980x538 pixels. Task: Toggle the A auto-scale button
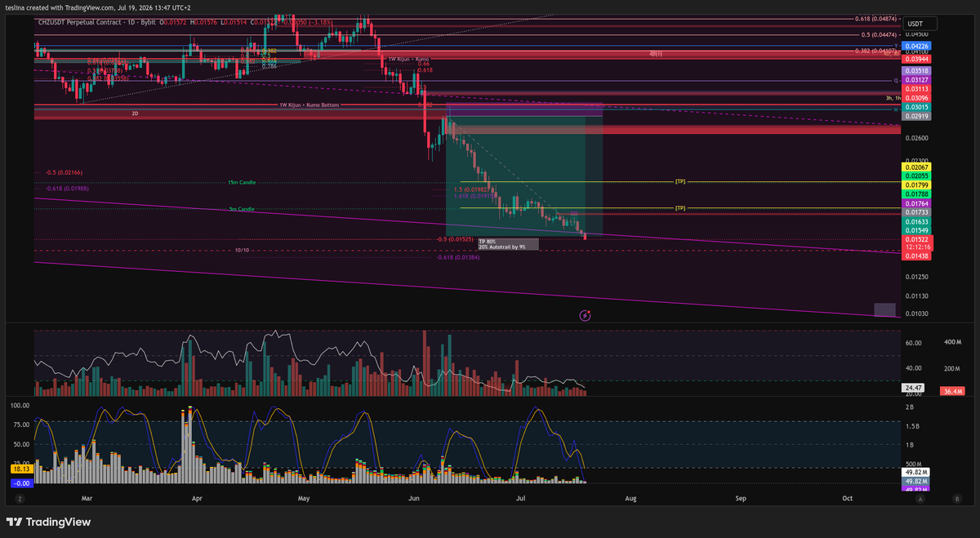[920, 498]
